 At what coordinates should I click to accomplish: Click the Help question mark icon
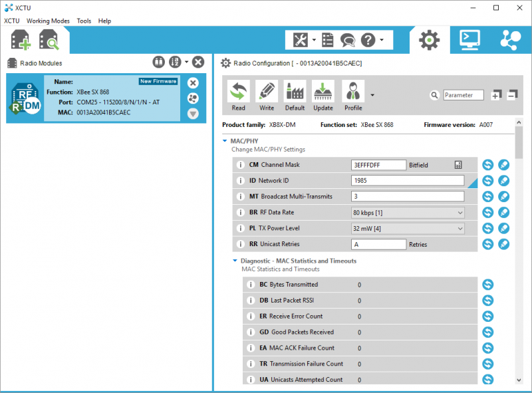pyautogui.click(x=368, y=40)
